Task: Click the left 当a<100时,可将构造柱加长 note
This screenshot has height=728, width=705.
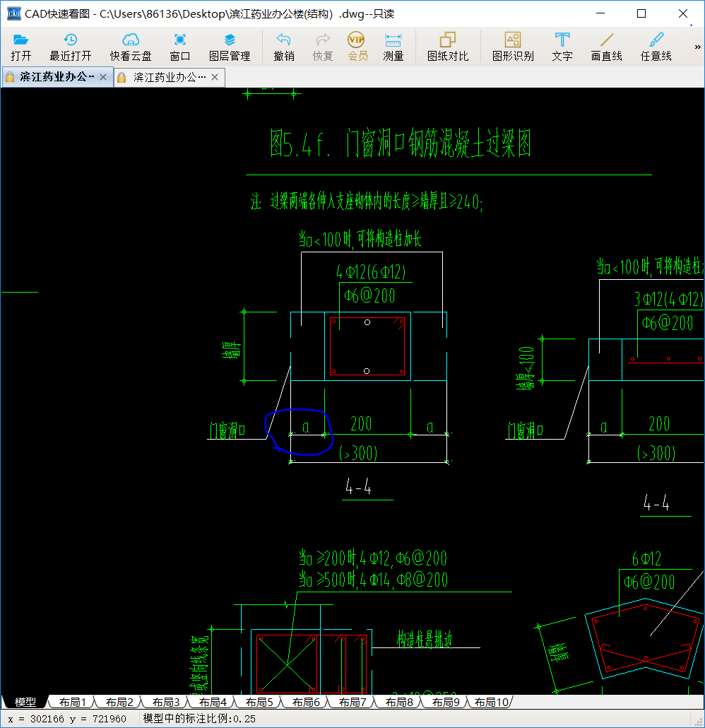Action: pyautogui.click(x=360, y=239)
